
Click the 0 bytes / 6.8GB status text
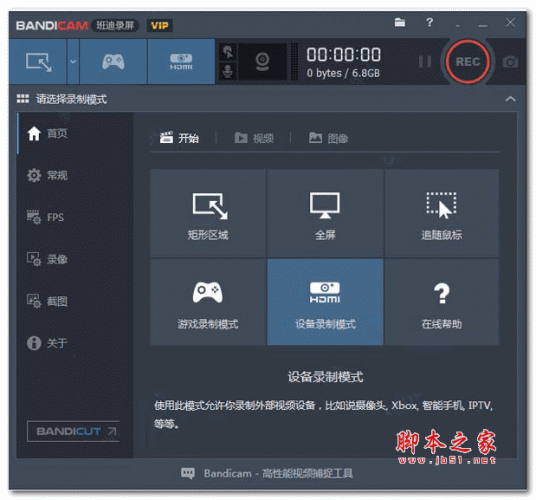pyautogui.click(x=343, y=73)
